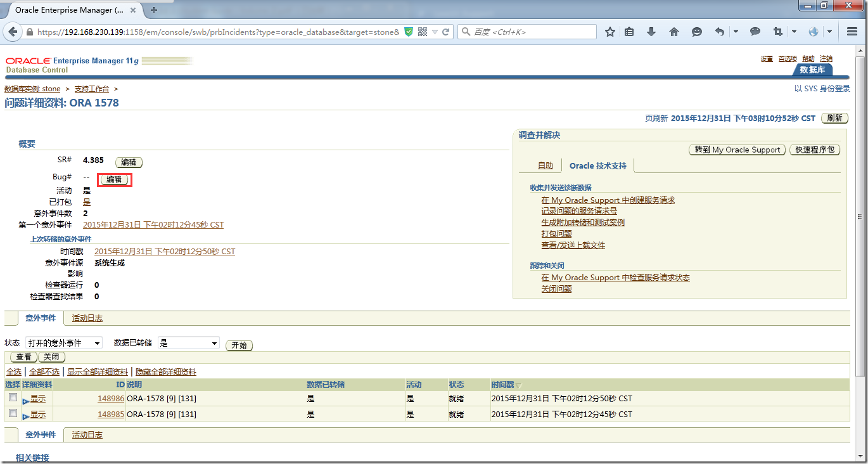This screenshot has height=464, width=868.
Task: Click 转到 My Oracle Support button
Action: 737,150
